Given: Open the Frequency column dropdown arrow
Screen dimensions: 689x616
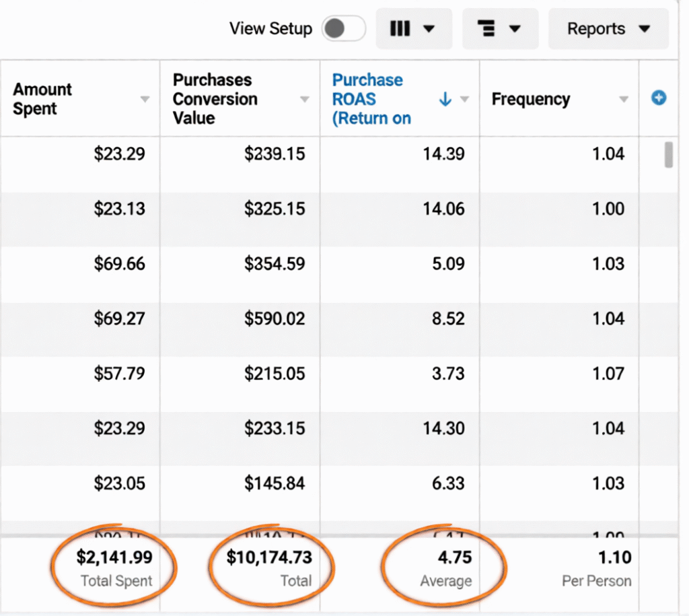Looking at the screenshot, I should (624, 100).
